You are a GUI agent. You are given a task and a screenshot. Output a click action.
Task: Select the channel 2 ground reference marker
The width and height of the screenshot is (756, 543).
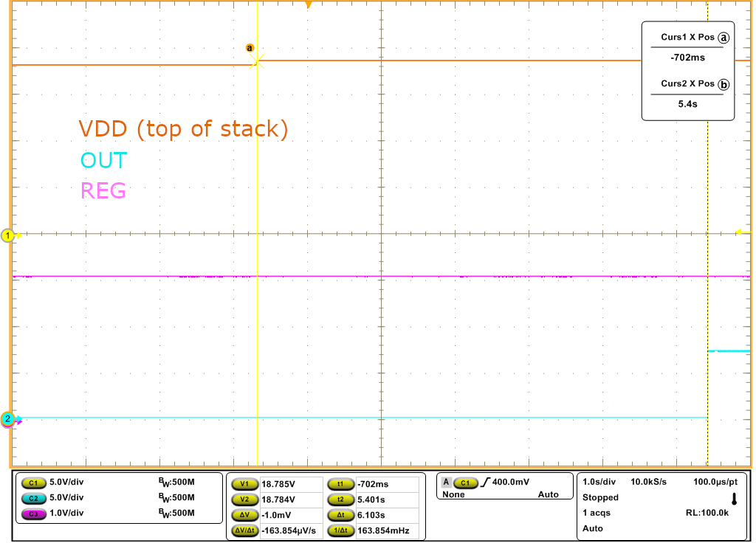(x=8, y=419)
